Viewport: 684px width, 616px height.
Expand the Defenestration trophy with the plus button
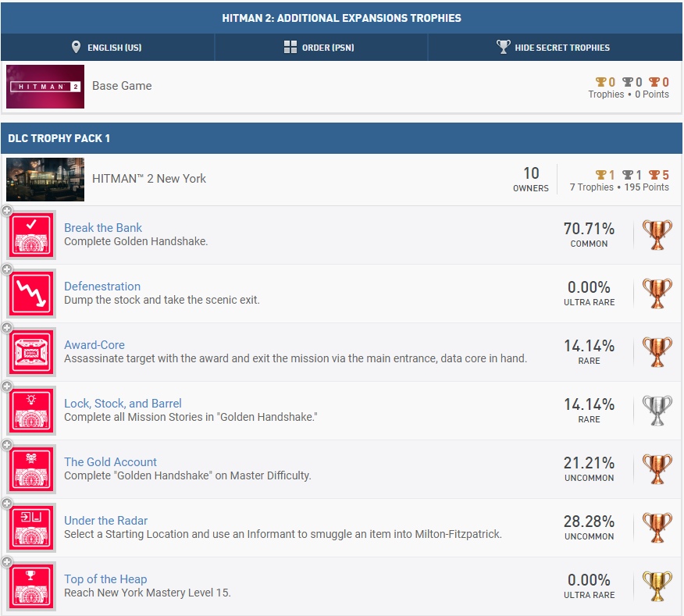pyautogui.click(x=7, y=269)
